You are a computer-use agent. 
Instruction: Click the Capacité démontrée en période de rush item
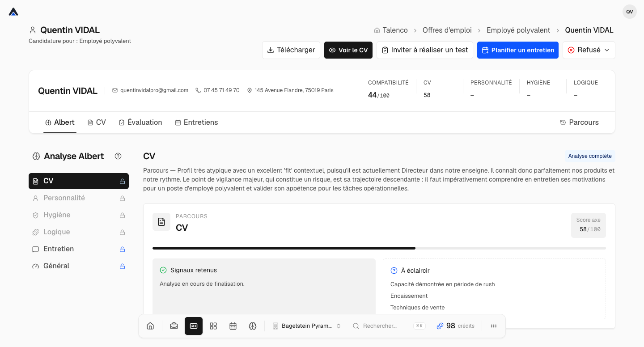click(x=443, y=284)
